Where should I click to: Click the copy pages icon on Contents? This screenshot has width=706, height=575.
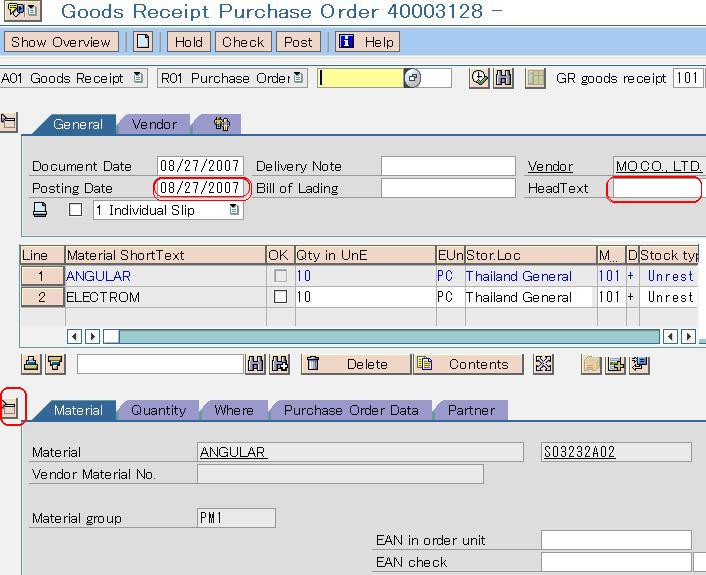(x=425, y=363)
